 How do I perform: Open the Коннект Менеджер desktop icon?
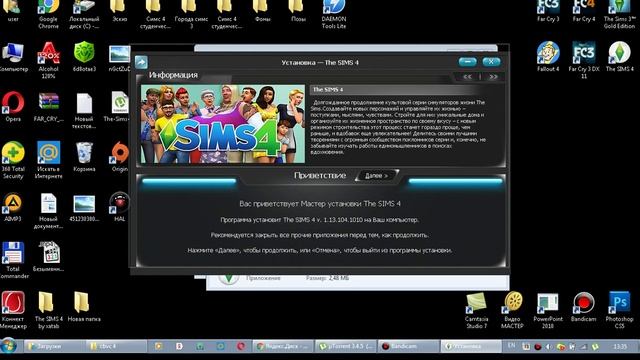click(13, 311)
